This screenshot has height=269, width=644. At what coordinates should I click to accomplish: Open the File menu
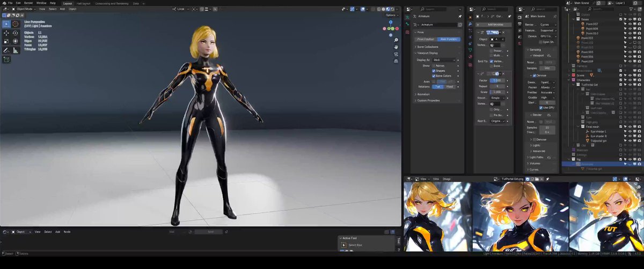[10, 3]
